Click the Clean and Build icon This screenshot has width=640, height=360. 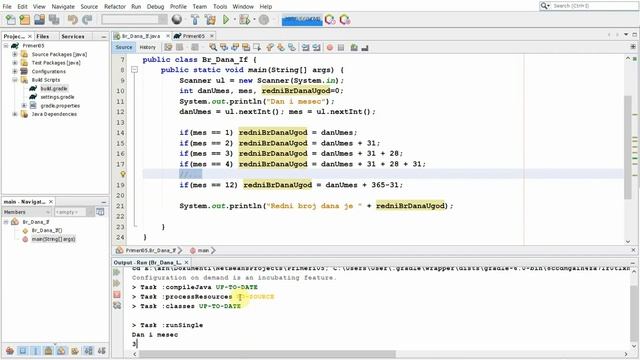pos(210,20)
